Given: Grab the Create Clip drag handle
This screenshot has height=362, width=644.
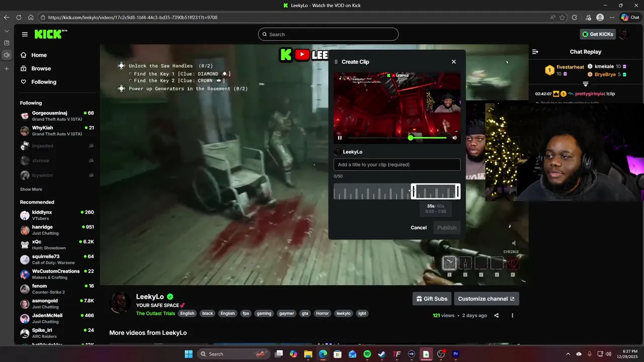Looking at the screenshot, I should (x=336, y=62).
